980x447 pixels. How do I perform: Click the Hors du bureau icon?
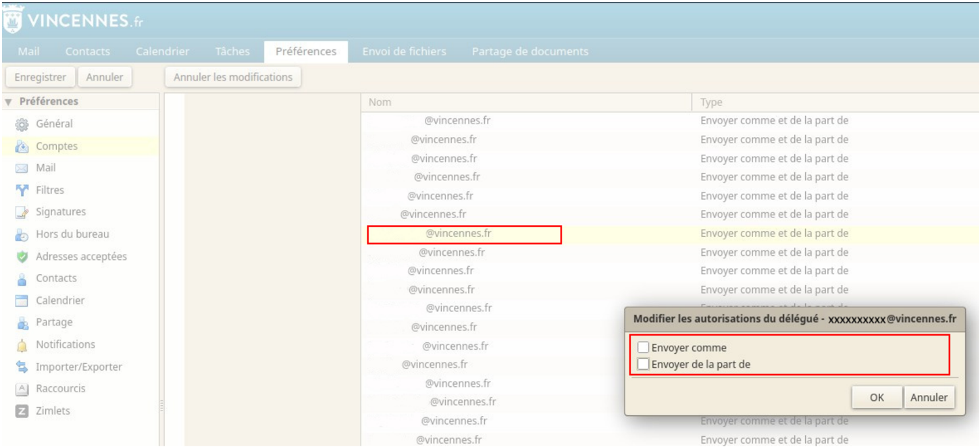pyautogui.click(x=22, y=234)
